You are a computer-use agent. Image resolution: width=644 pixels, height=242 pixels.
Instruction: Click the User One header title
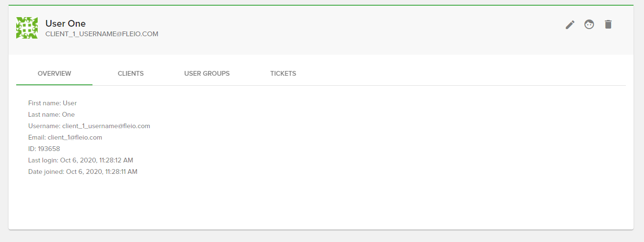coord(65,23)
